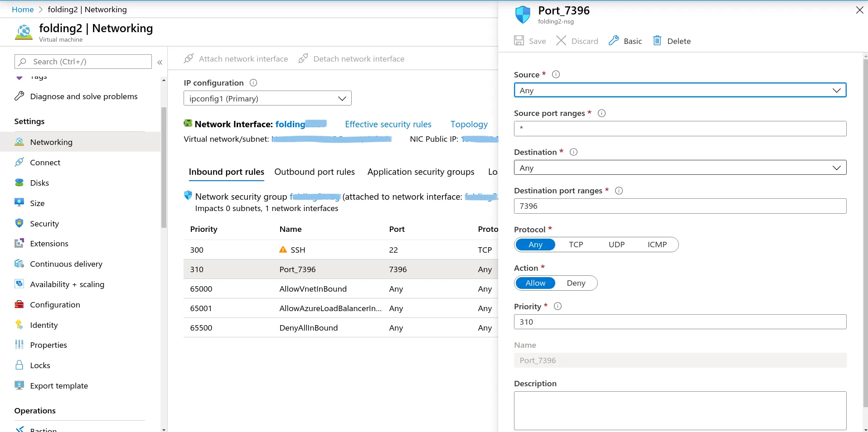This screenshot has width=868, height=432.
Task: Select TCP as the protocol
Action: tap(576, 245)
